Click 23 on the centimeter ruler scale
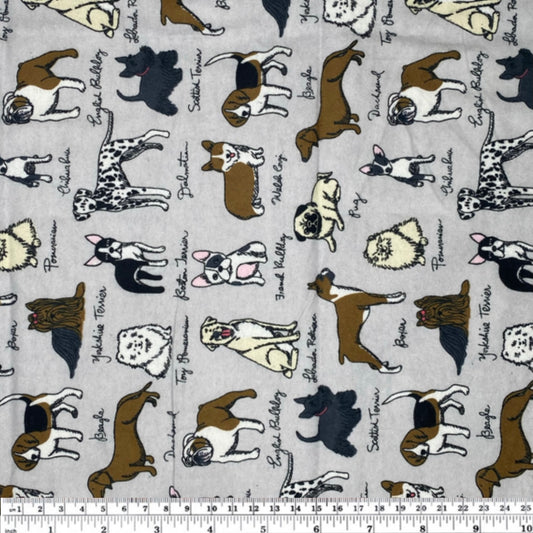The width and height of the screenshot is (533, 533). point(484,509)
